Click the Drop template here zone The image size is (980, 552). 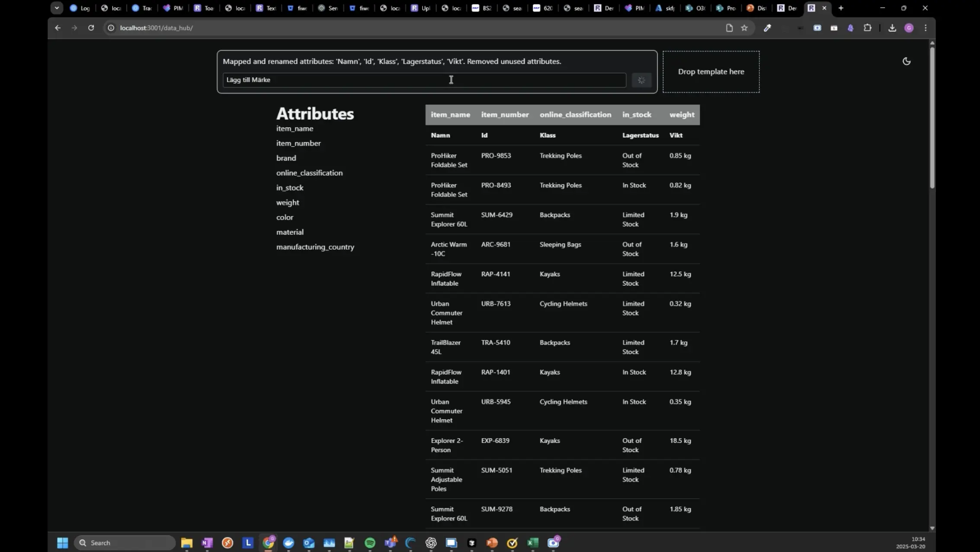tap(711, 72)
